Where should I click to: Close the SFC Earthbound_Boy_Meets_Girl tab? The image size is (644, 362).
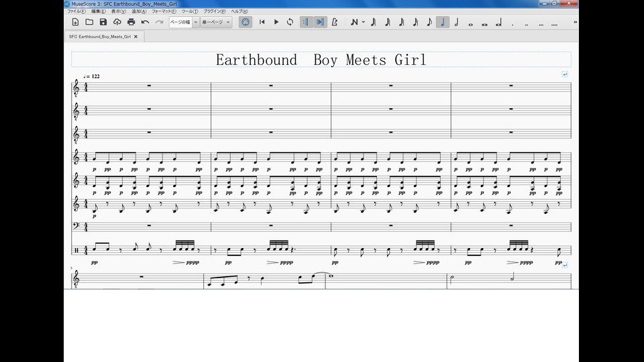point(136,36)
